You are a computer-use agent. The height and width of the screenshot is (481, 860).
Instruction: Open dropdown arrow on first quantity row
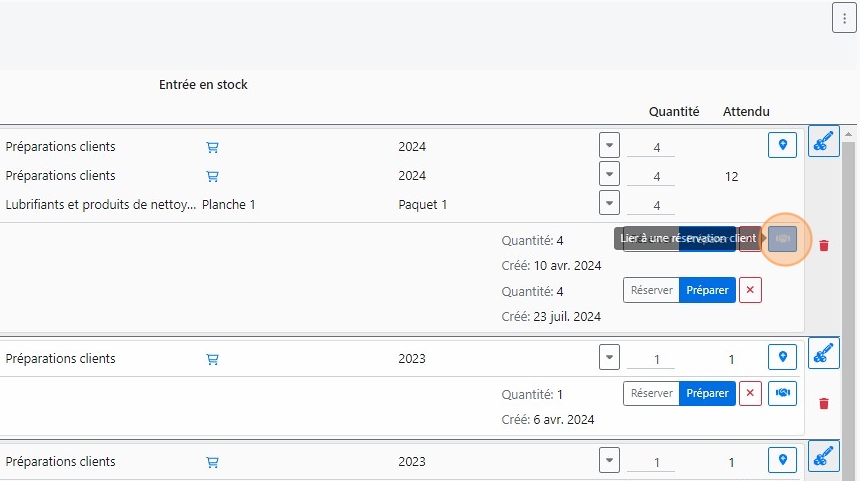pos(609,145)
